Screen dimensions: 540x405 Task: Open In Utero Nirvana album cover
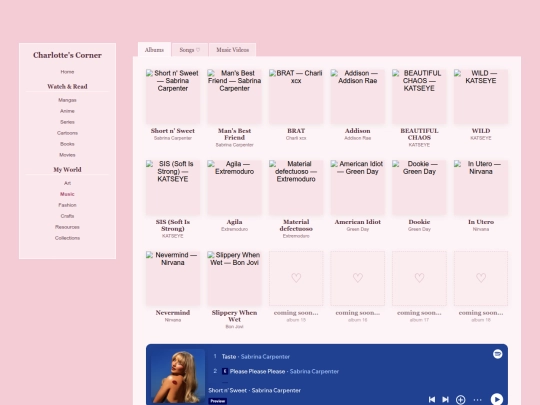click(481, 187)
